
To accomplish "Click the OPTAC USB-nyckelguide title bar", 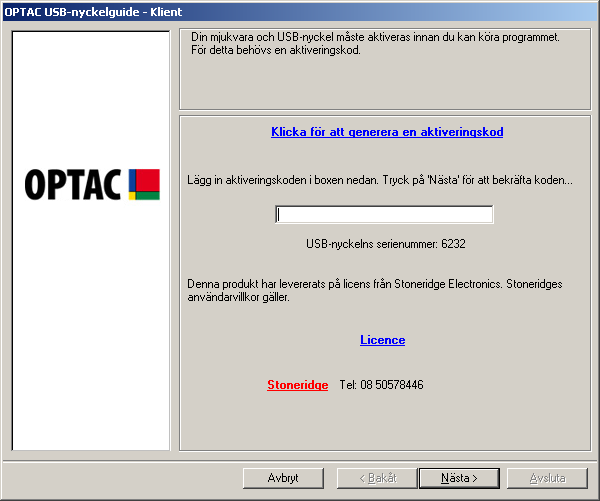I will (x=300, y=11).
